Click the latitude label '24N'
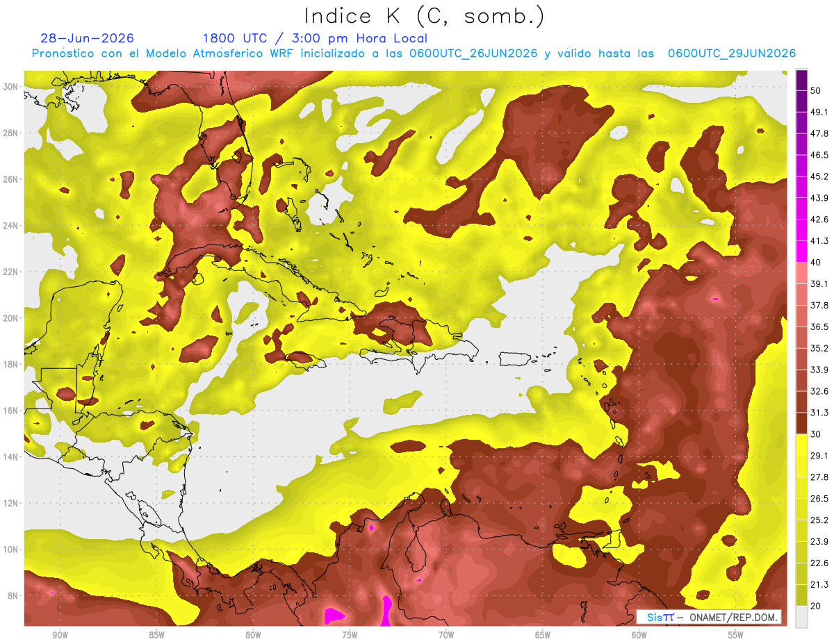This screenshot has height=644, width=834. click(10, 226)
